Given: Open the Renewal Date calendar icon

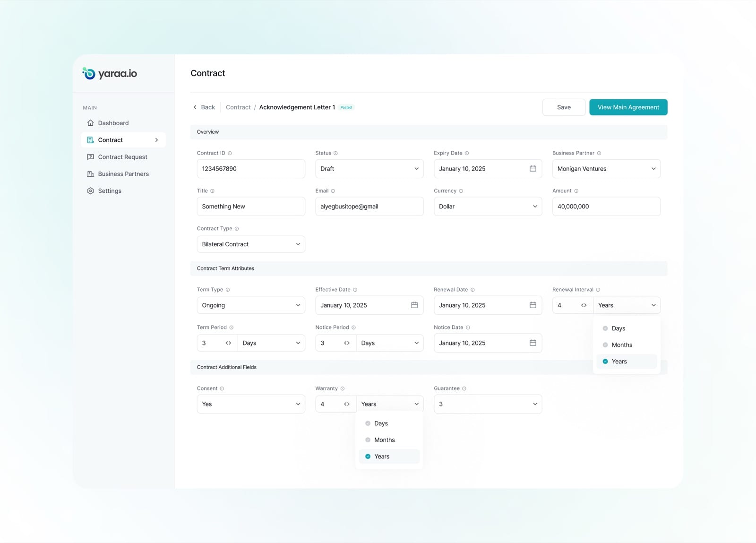Looking at the screenshot, I should pyautogui.click(x=533, y=305).
